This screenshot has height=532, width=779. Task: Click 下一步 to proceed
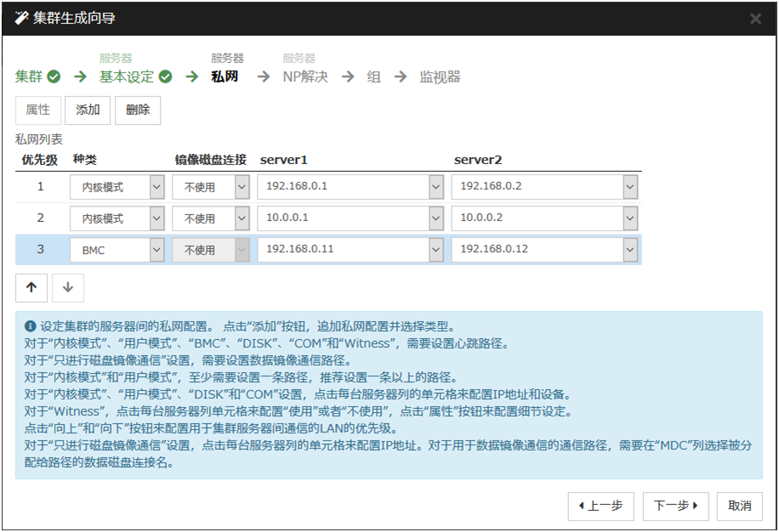coord(675,506)
